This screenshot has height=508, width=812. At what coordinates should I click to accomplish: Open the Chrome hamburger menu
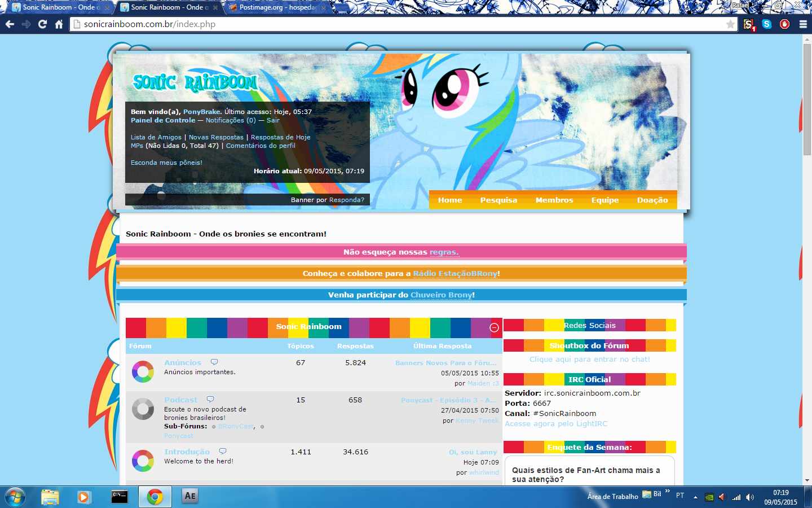[803, 24]
